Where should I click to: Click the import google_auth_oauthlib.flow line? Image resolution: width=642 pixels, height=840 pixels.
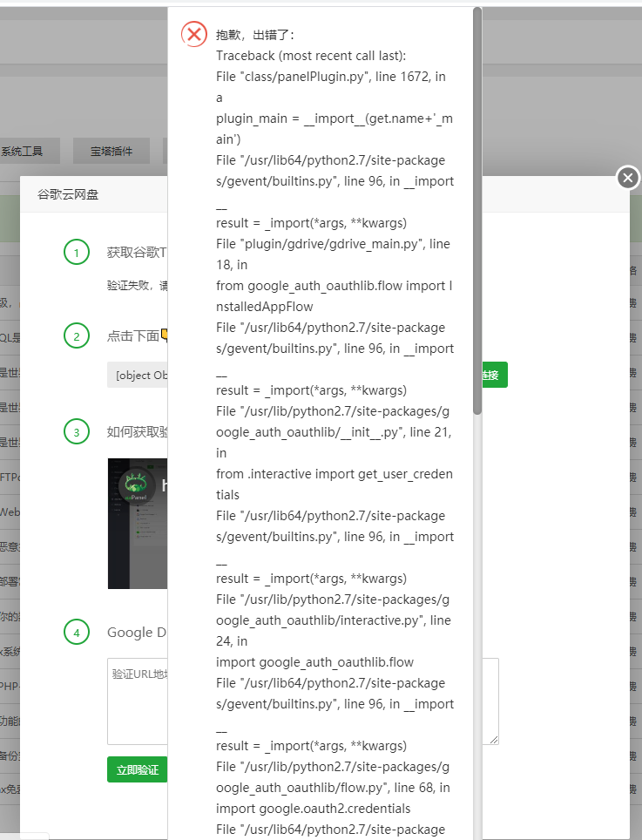[x=314, y=662]
